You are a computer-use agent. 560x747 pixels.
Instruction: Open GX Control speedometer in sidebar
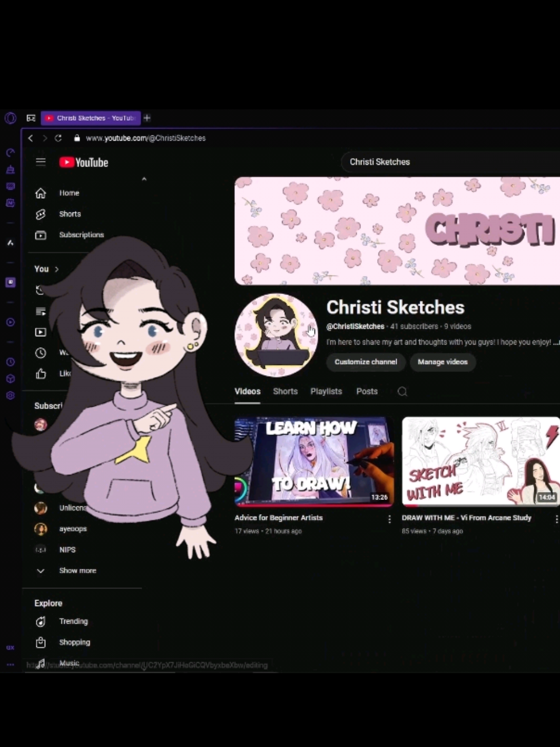click(10, 153)
